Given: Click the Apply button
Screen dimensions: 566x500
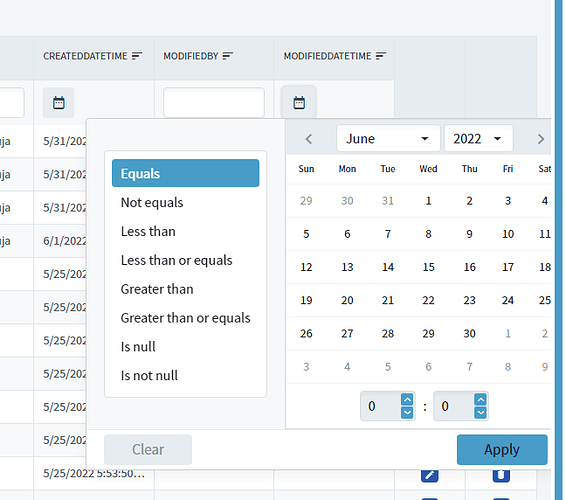Looking at the screenshot, I should 502,449.
